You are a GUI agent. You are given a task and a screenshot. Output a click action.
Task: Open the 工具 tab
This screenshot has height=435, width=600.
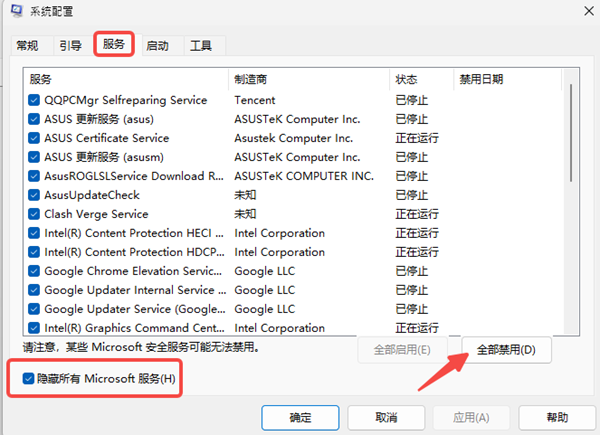(x=201, y=46)
